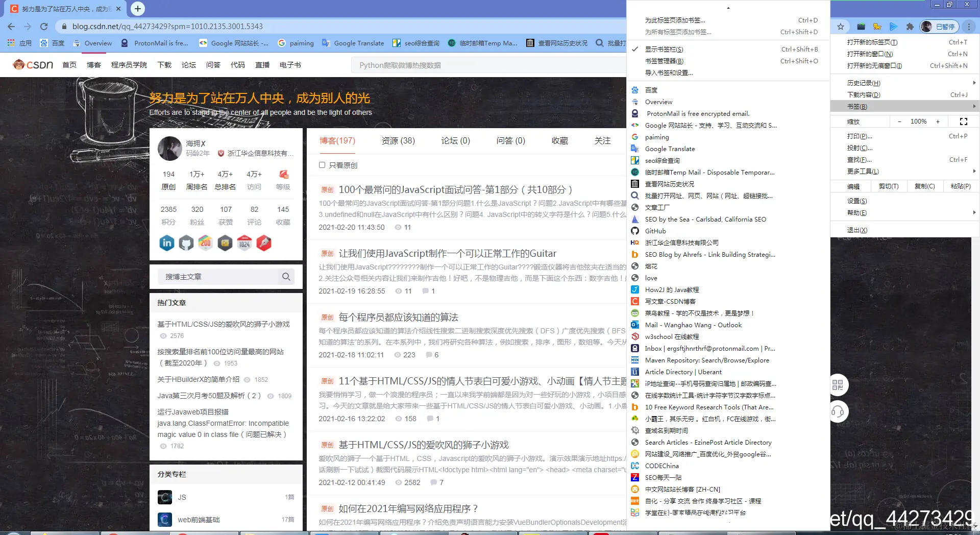Choose 下载内容 from the Chrome menu

pyautogui.click(x=905, y=94)
